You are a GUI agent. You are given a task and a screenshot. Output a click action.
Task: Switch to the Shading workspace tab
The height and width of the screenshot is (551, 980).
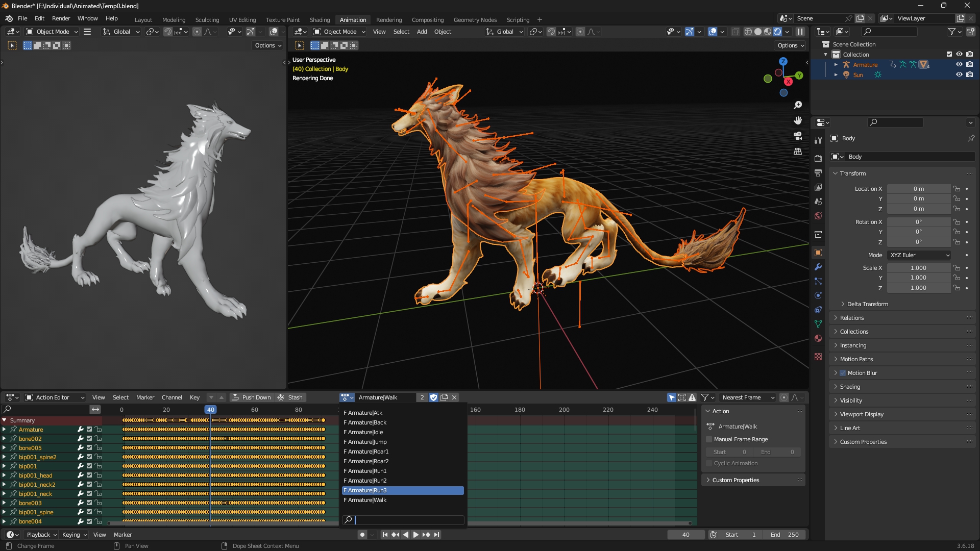point(320,20)
